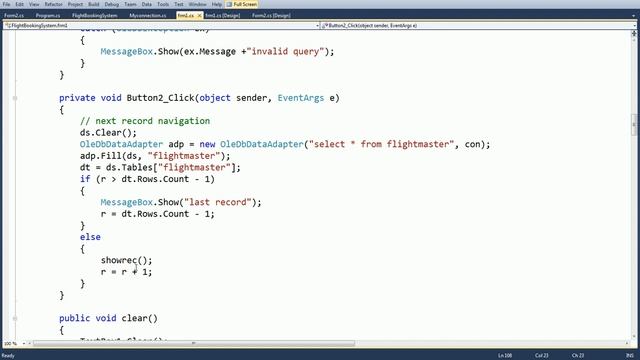Image resolution: width=640 pixels, height=360 pixels.
Task: Click the "invalid query" string
Action: [285, 52]
